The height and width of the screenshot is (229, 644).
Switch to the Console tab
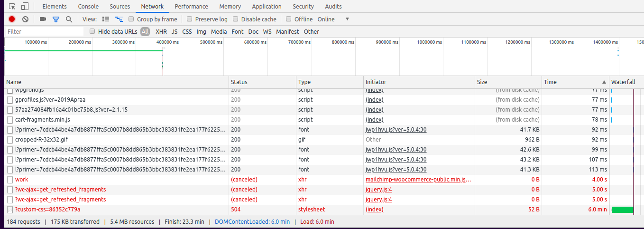pos(88,7)
